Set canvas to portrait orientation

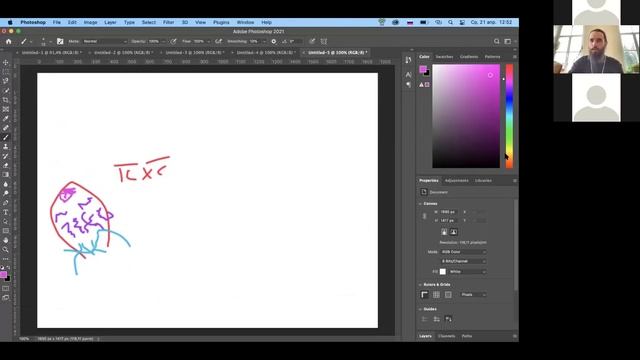[x=444, y=232]
